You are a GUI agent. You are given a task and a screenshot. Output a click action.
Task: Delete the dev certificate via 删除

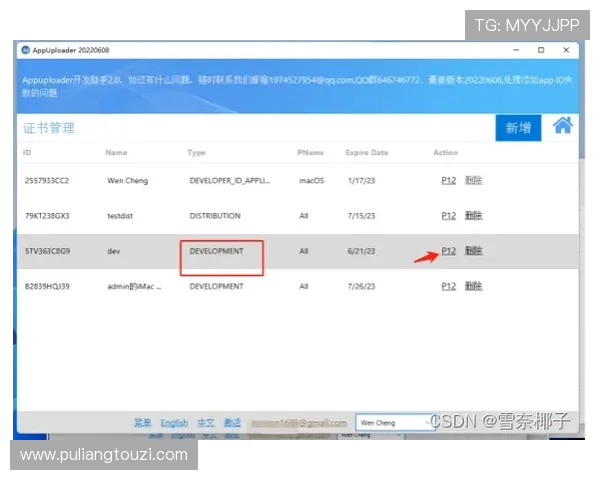[473, 251]
